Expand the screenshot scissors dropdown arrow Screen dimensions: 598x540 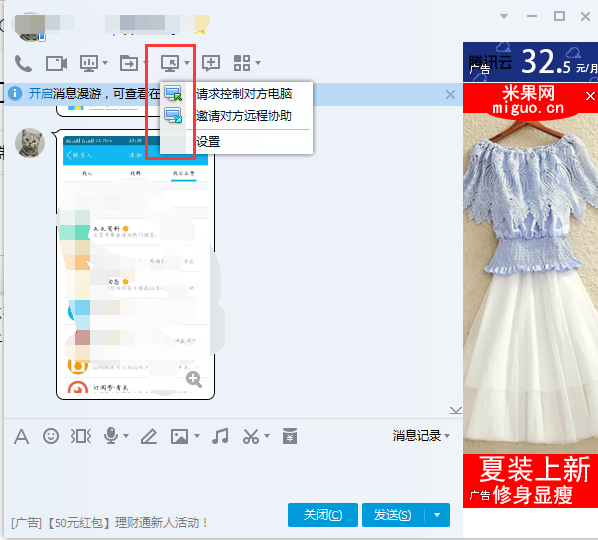pos(267,436)
